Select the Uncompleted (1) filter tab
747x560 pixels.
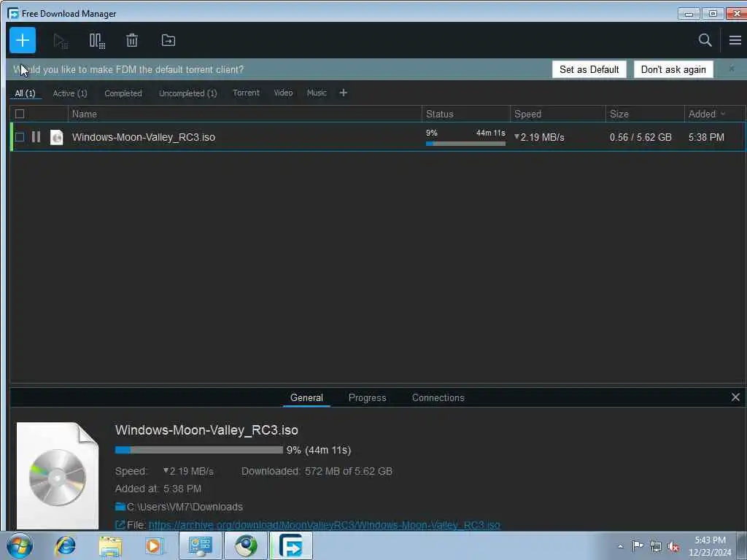pyautogui.click(x=187, y=93)
